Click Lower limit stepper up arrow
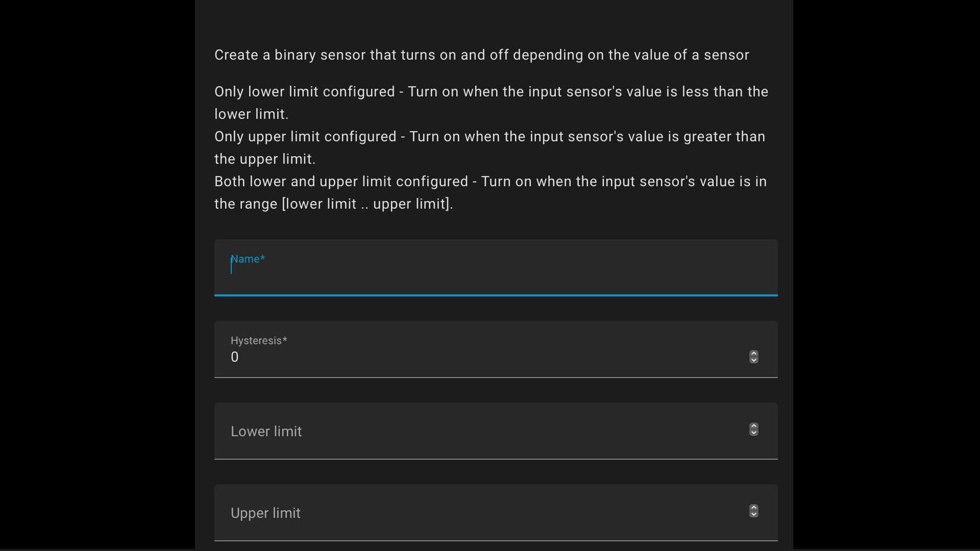 [753, 426]
